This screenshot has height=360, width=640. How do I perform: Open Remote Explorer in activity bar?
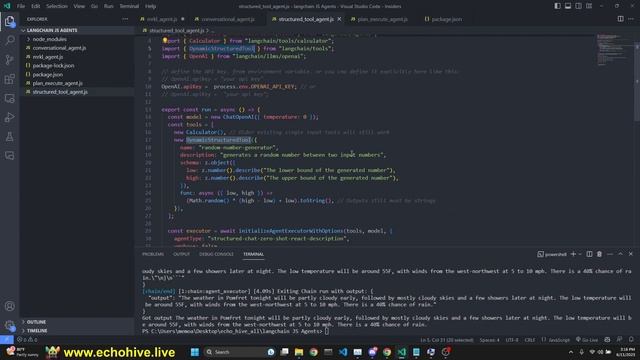pyautogui.click(x=9, y=98)
